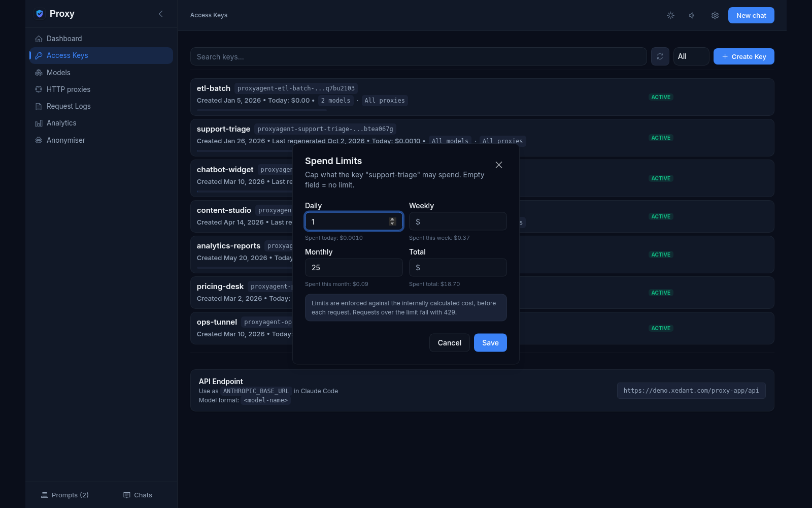Viewport: 812px width, 508px height.
Task: Open Prompts (2) at the bottom
Action: pos(65,495)
